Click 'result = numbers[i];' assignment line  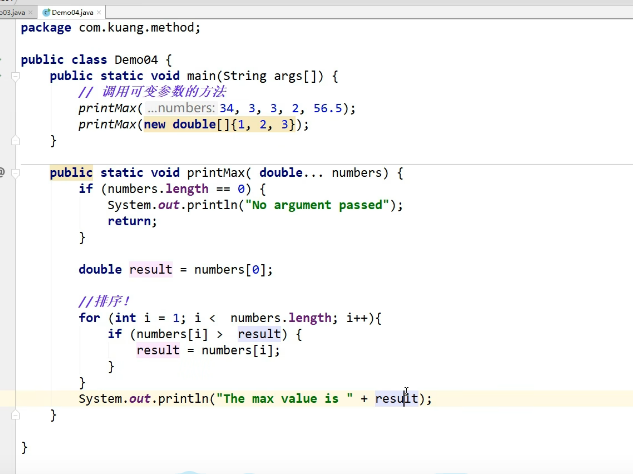click(208, 350)
